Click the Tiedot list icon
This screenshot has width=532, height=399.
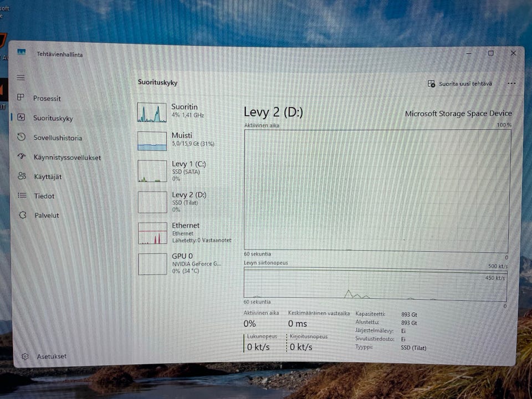tap(22, 195)
